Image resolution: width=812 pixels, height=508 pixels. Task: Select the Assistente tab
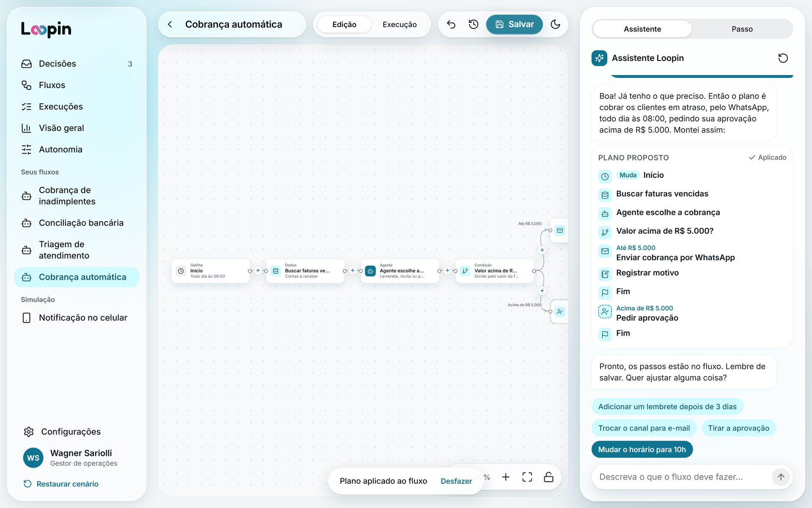(x=642, y=29)
